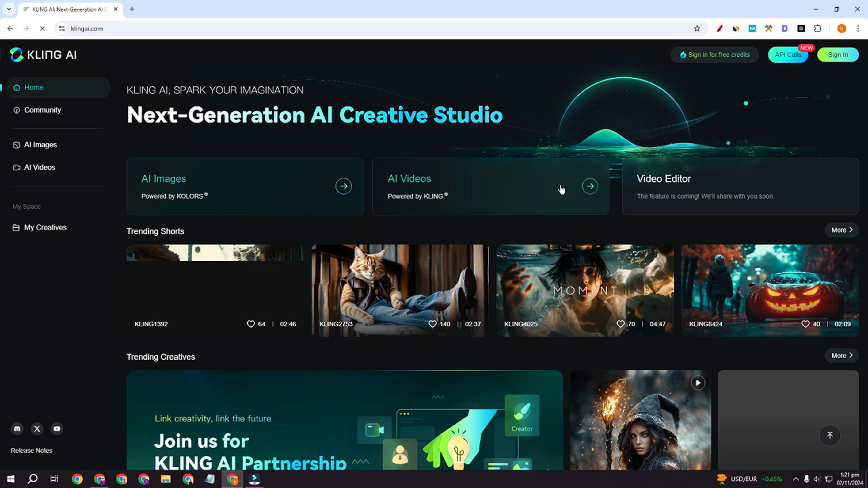Open the KLING1392 trending short
868x488 pixels.
coord(215,291)
